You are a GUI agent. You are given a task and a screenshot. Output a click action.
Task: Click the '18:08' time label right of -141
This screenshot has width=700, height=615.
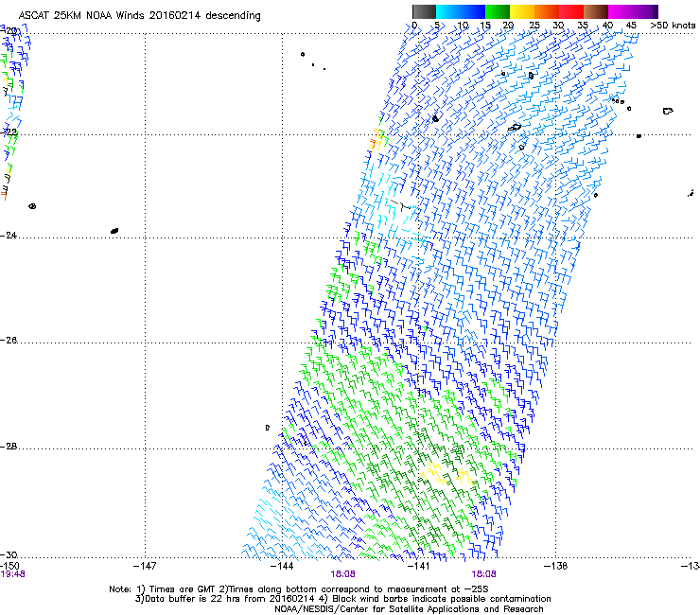click(x=483, y=574)
